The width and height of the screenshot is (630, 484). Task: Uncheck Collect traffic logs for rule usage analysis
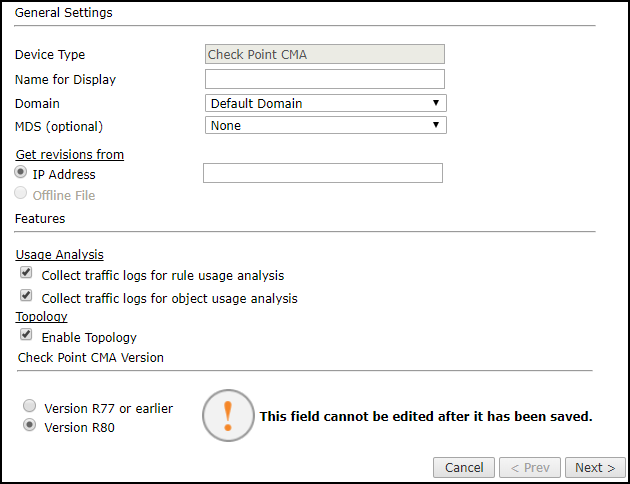point(26,273)
